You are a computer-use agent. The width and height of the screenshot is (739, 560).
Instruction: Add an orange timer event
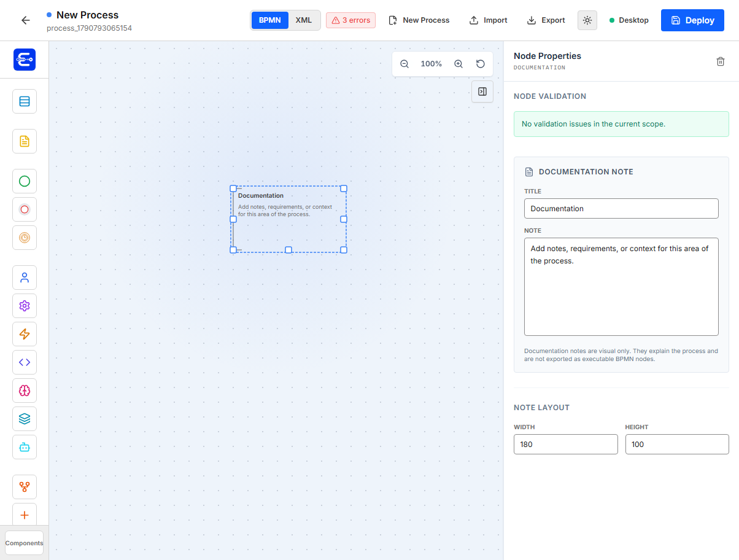click(x=25, y=238)
